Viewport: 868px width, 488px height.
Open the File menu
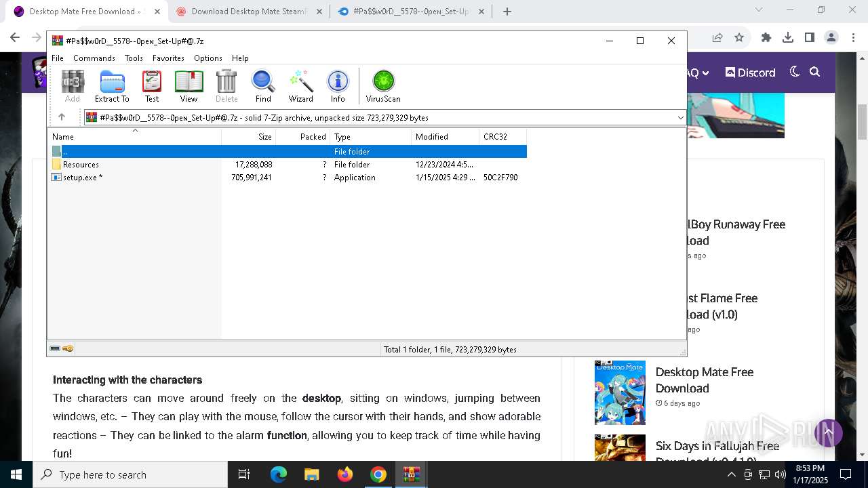(58, 58)
